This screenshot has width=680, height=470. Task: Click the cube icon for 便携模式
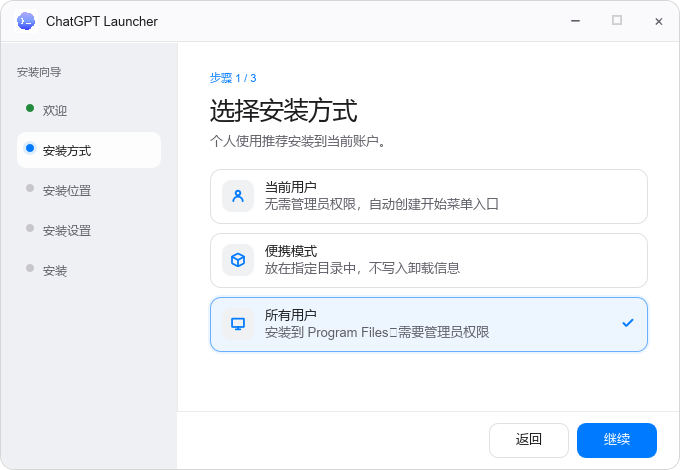(x=238, y=260)
